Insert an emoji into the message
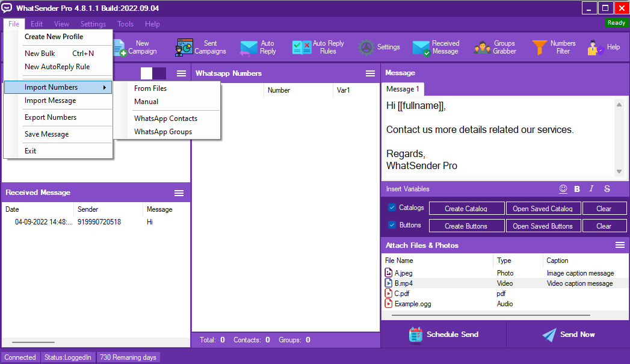 (563, 189)
